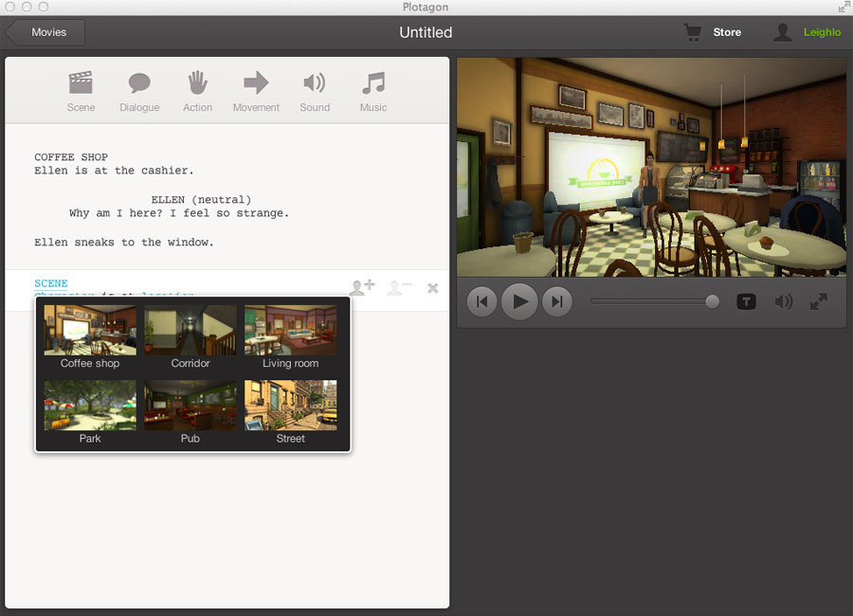
Task: Select dialogue "Why am I here? I feel so strange."
Action: [x=179, y=213]
